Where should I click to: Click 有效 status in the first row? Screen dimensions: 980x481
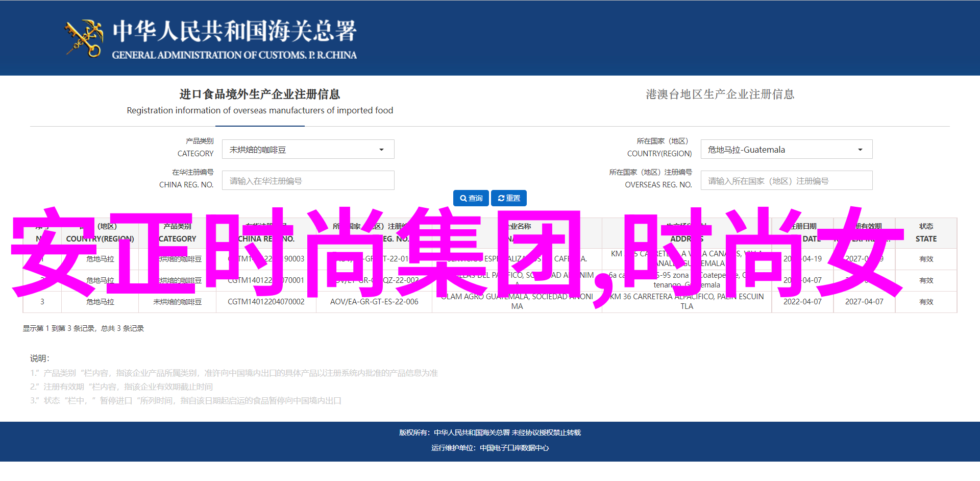point(926,259)
